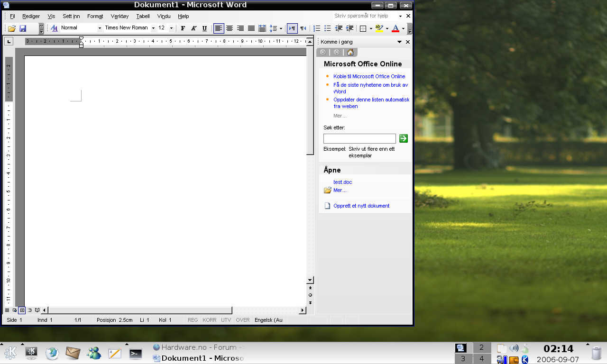Click the 'Skriv spørsmål for hjelp' box
The width and height of the screenshot is (607, 364).
[365, 16]
